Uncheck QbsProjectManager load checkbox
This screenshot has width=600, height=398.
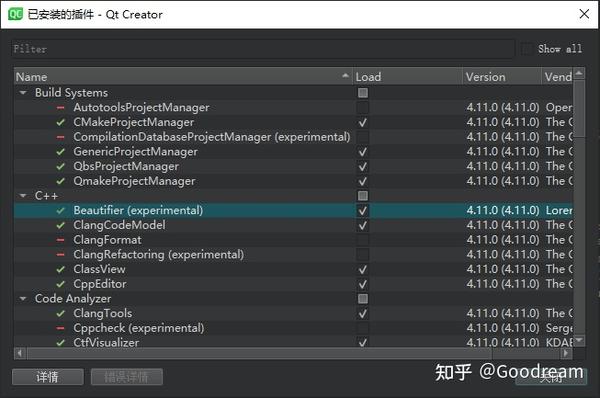(363, 166)
